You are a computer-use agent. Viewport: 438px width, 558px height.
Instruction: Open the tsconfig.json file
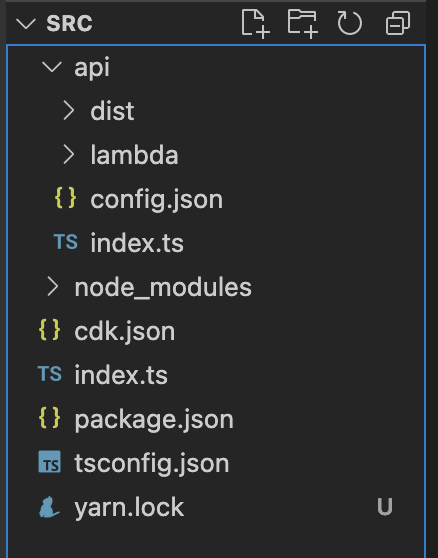pyautogui.click(x=152, y=464)
